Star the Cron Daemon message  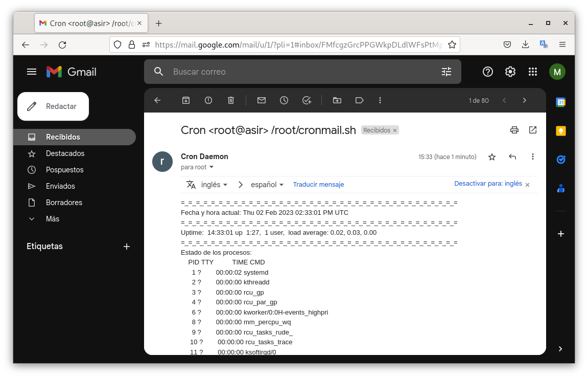point(492,157)
